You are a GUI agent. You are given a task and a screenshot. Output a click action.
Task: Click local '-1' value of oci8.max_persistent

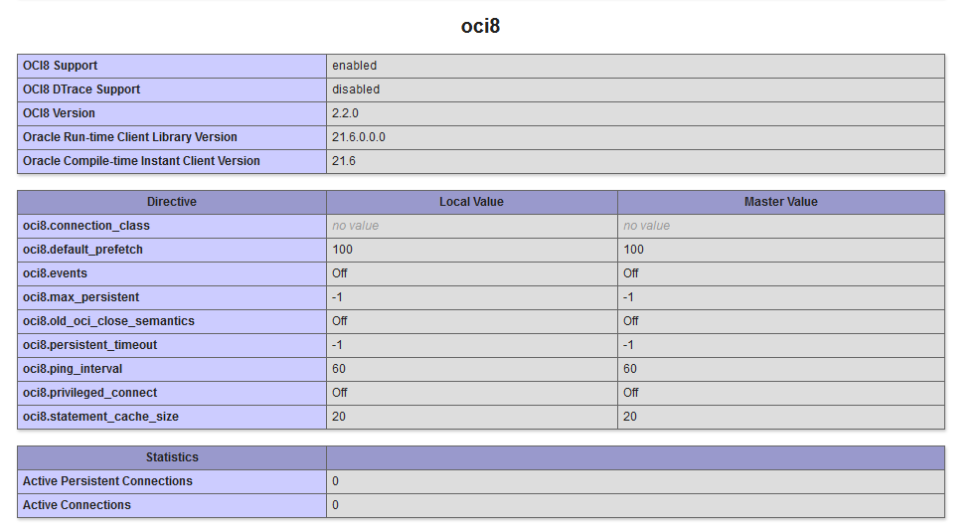(338, 297)
